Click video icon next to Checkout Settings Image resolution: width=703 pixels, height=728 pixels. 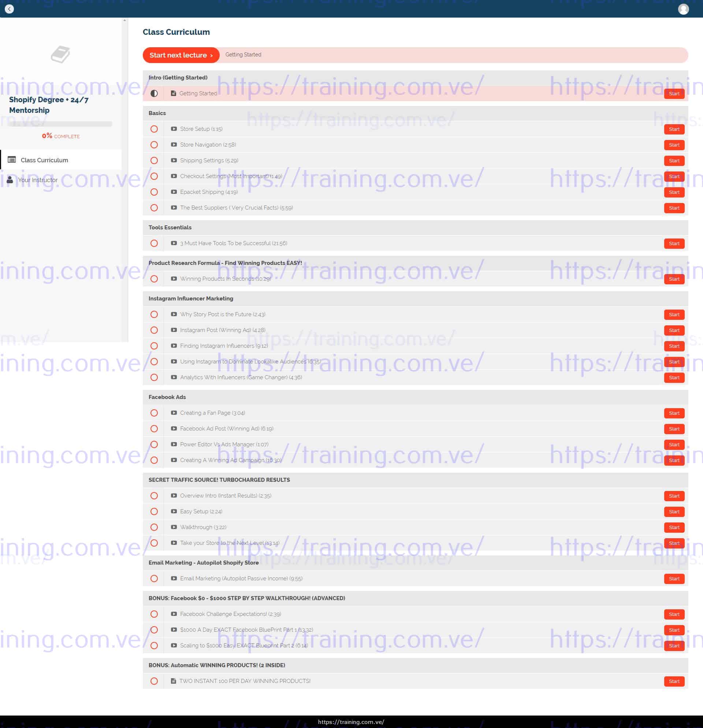pyautogui.click(x=174, y=176)
